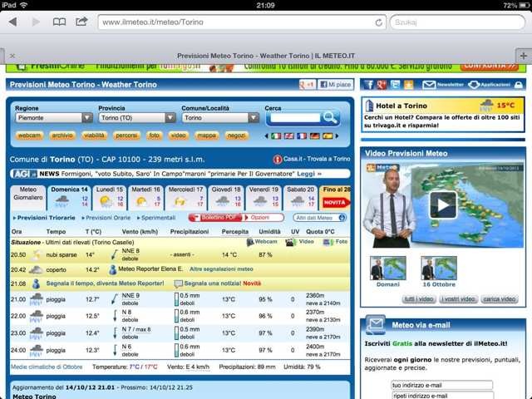Click the Facebook Mi piace button
The width and height of the screenshot is (532, 399).
pos(335,85)
